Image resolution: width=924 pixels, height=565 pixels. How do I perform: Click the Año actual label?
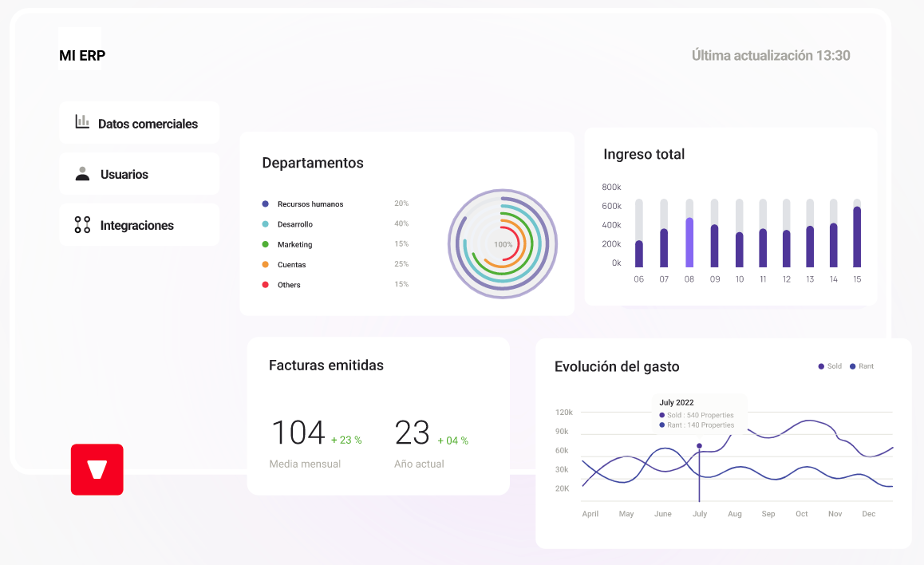pos(419,464)
